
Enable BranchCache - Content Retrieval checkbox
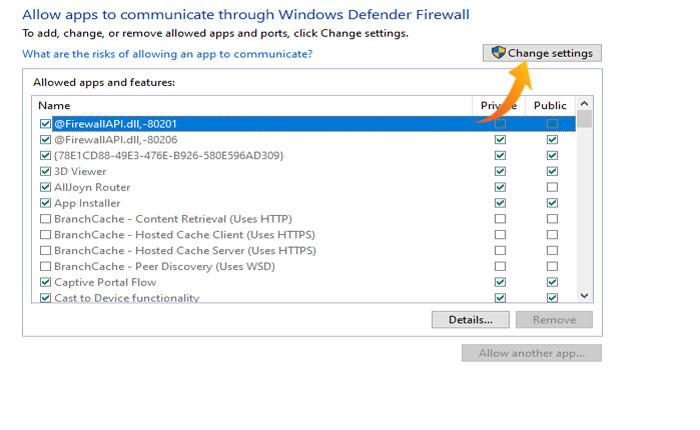45,219
